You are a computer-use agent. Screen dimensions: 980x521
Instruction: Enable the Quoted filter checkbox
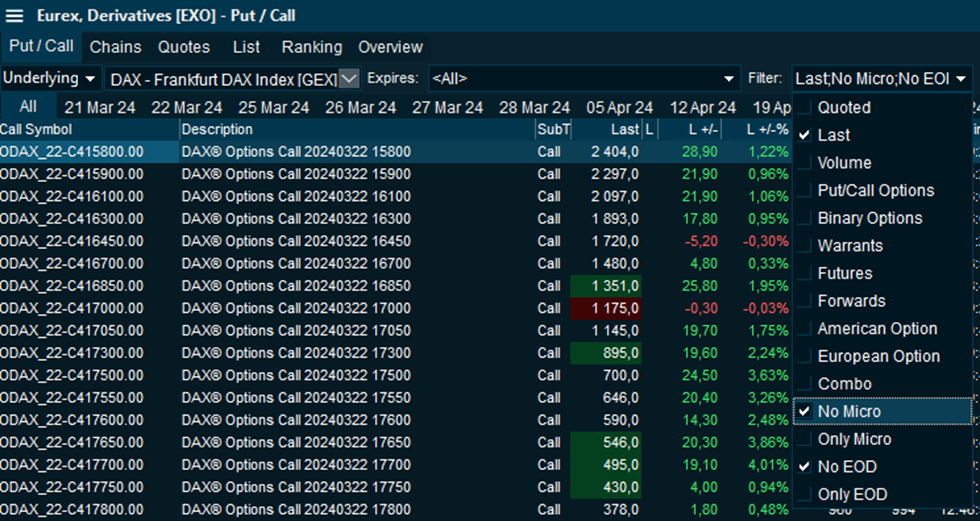pos(805,108)
